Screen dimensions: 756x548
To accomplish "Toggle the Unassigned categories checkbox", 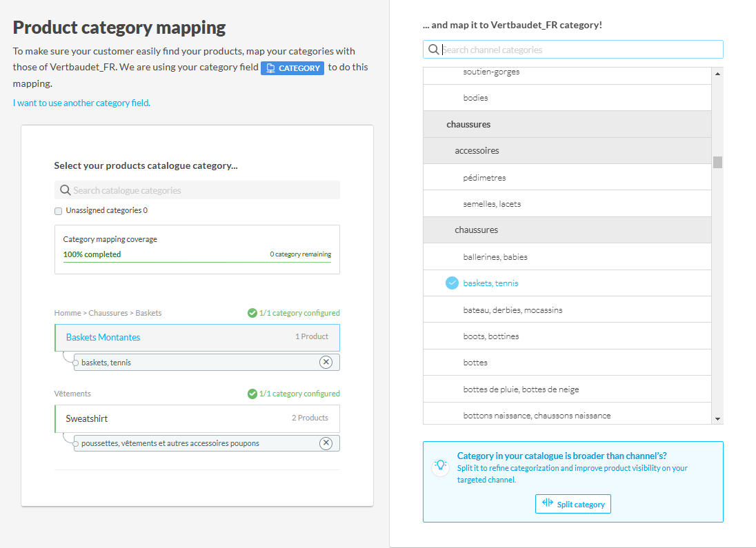I will (59, 211).
